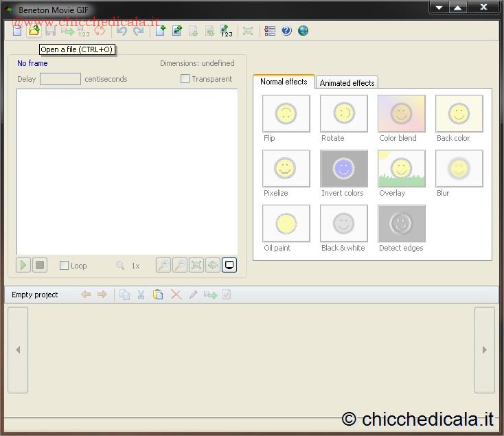Select the Oil paint effect
504x436 pixels.
coord(286,223)
